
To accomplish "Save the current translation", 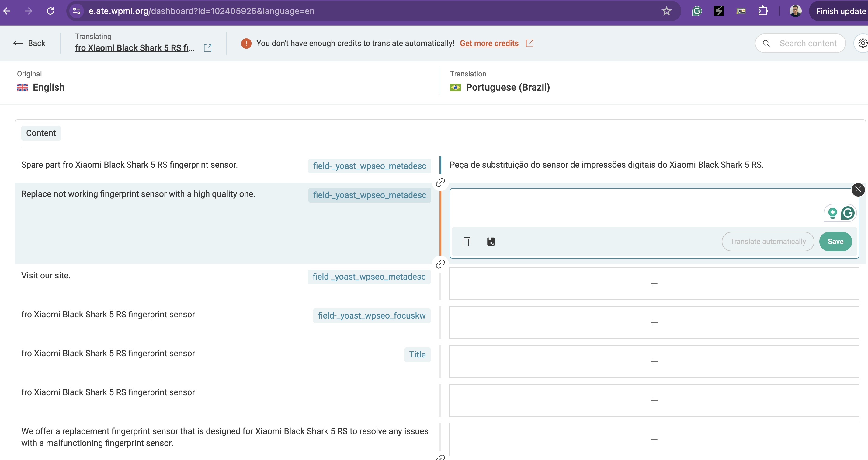I will coord(835,242).
